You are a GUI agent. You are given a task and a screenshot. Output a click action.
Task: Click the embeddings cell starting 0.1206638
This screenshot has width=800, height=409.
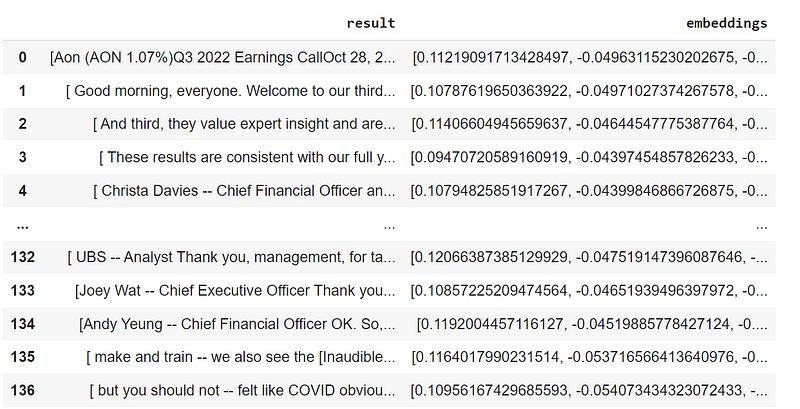click(x=589, y=257)
